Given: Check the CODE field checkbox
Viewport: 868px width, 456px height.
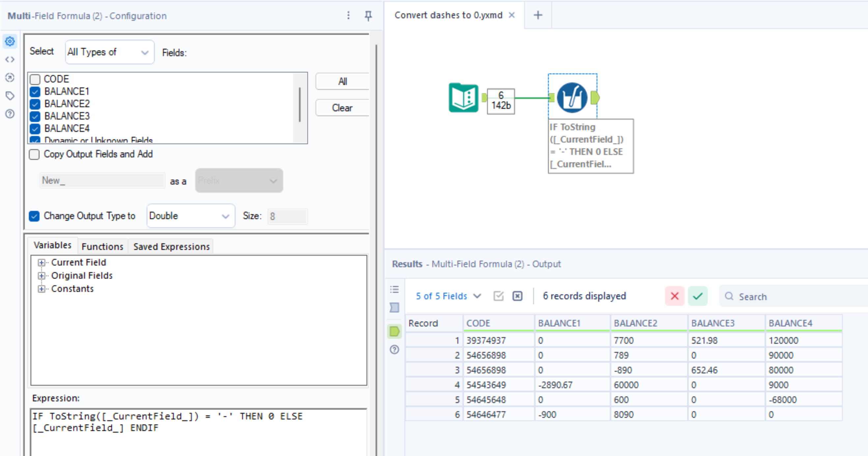Looking at the screenshot, I should click(35, 79).
